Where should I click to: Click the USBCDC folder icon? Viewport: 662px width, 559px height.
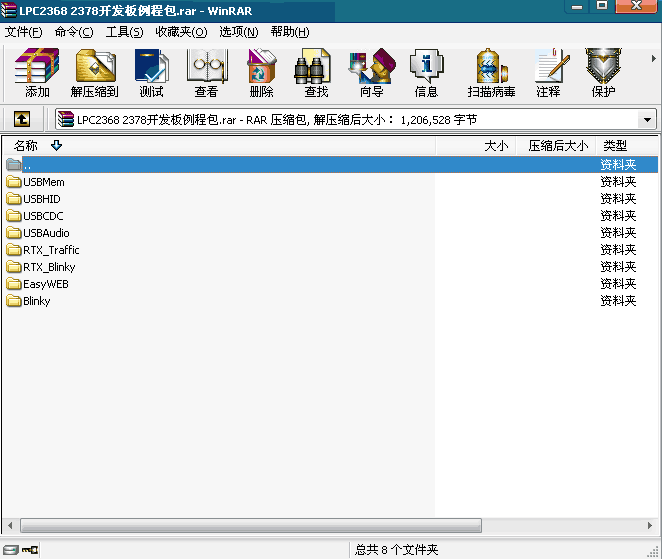(x=14, y=216)
